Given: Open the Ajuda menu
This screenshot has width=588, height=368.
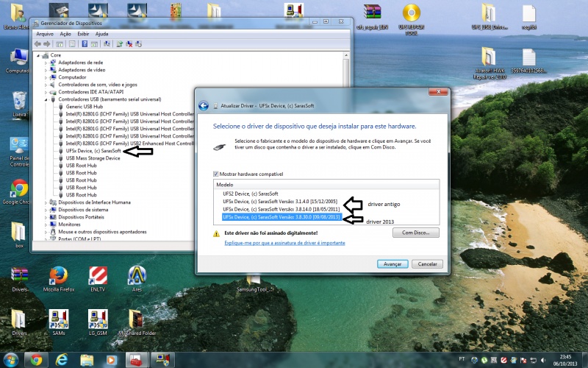Looking at the screenshot, I should point(101,34).
